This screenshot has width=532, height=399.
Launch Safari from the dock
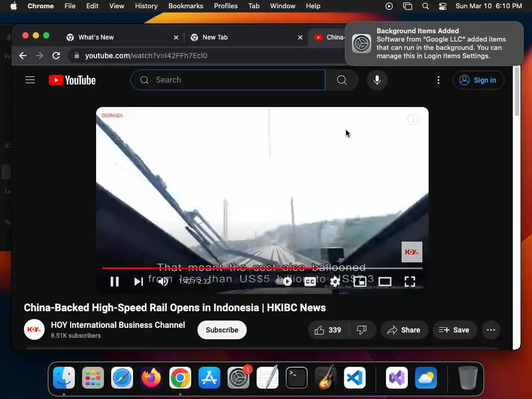(122, 378)
